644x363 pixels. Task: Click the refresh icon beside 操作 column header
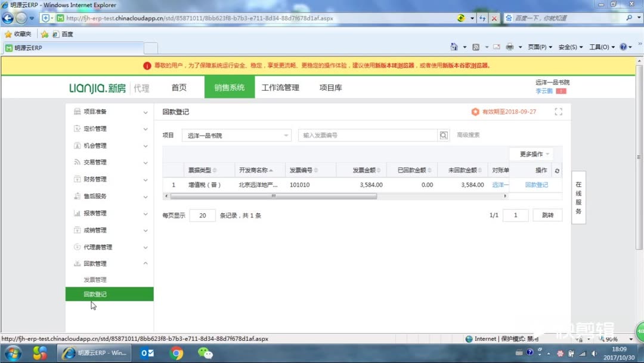556,170
